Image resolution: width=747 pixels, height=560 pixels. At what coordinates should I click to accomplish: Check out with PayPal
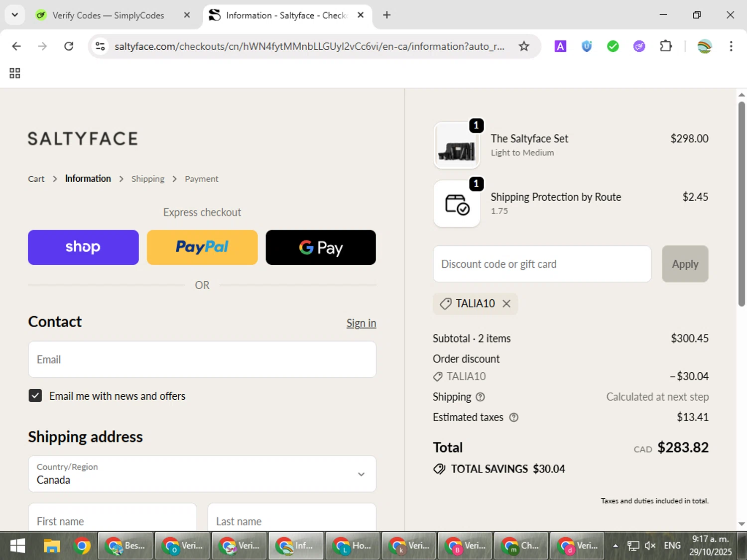[202, 247]
